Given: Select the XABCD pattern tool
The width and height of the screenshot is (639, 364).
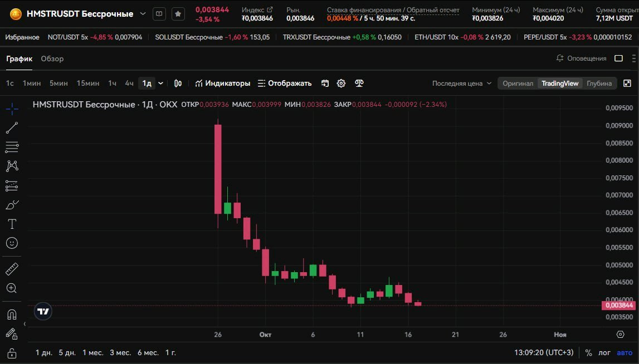Looking at the screenshot, I should pos(12,166).
